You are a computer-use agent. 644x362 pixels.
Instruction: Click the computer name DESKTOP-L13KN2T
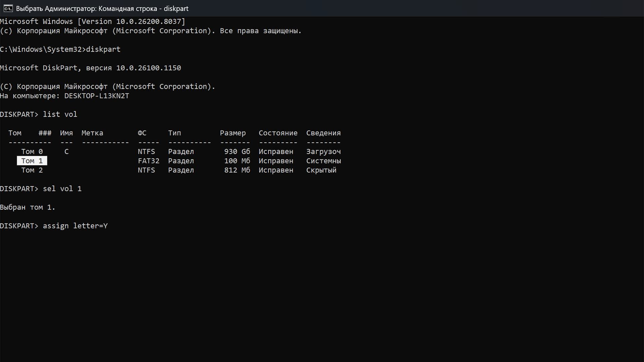97,96
